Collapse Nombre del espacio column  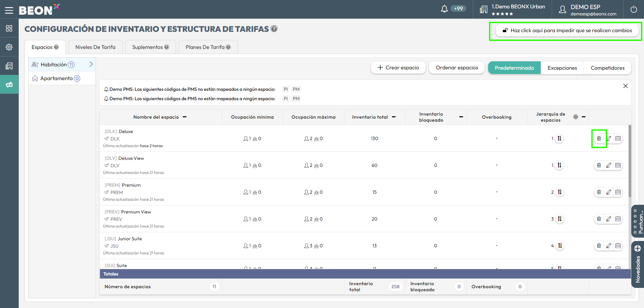tap(185, 117)
